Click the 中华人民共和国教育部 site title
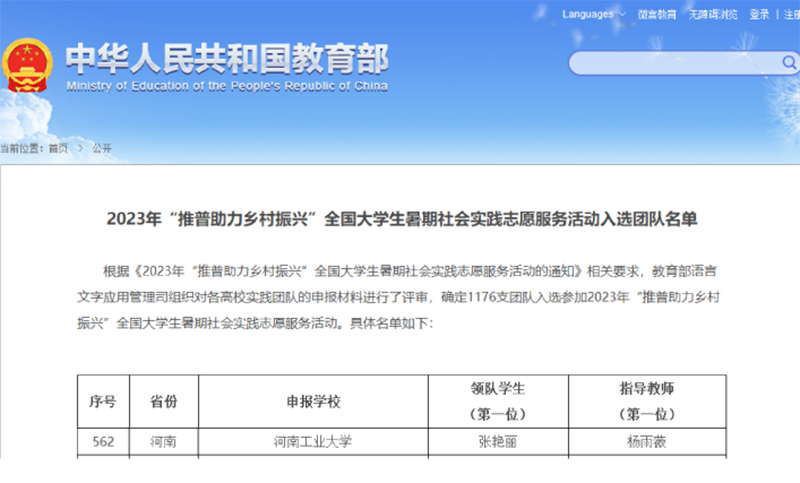The image size is (800, 483). [227, 62]
